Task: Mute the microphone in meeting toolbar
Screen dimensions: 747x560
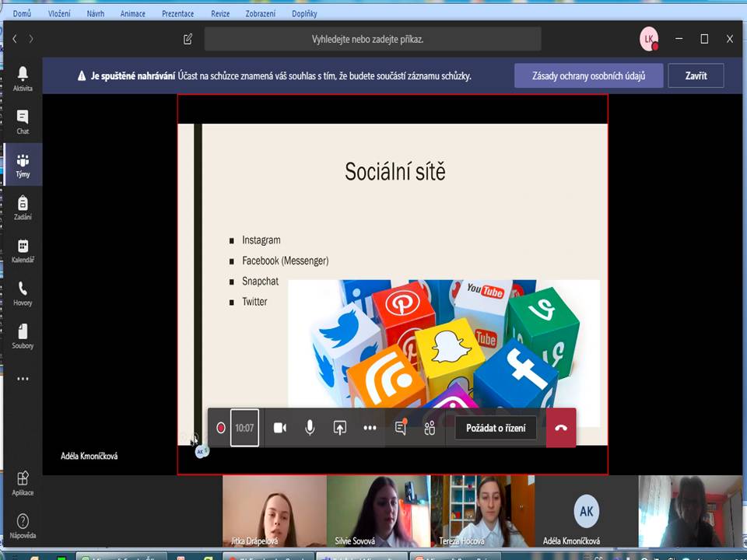Action: coord(310,428)
